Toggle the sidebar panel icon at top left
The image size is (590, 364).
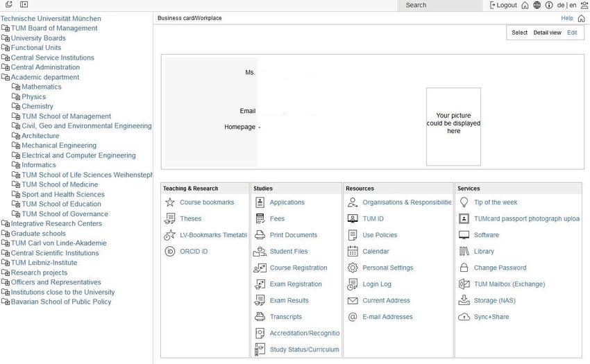point(24,5)
